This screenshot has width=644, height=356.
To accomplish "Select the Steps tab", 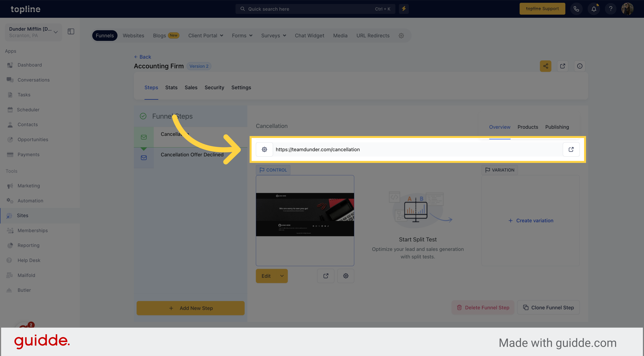I will click(x=151, y=87).
